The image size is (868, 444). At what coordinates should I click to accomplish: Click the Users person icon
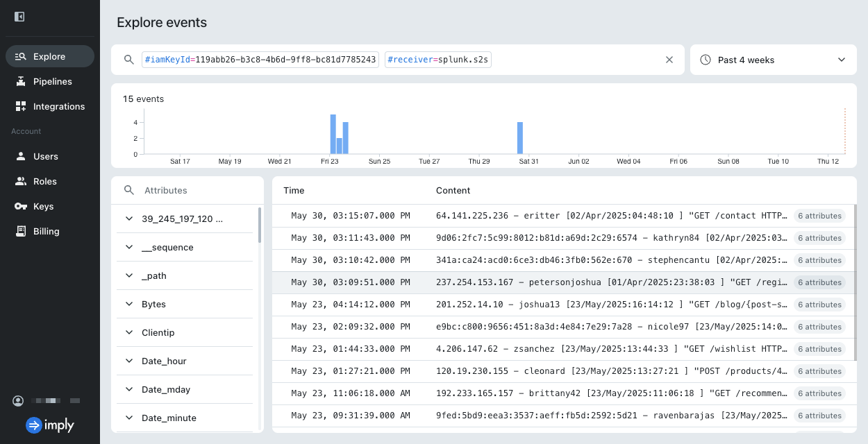pyautogui.click(x=21, y=156)
